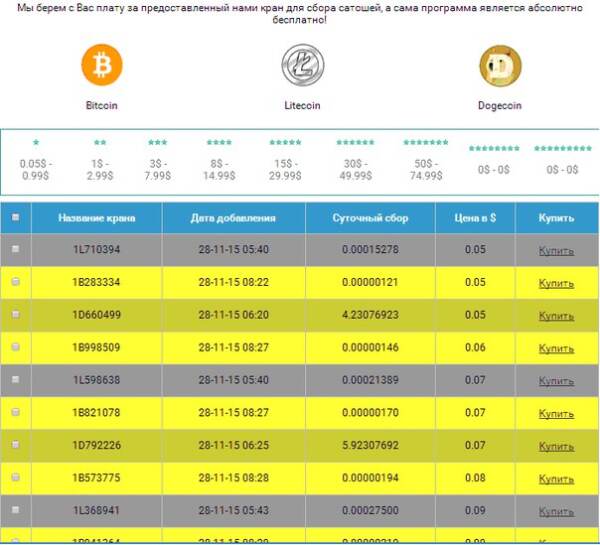Sort by 'Название крана' column header
The height and width of the screenshot is (545, 600).
pos(96,217)
